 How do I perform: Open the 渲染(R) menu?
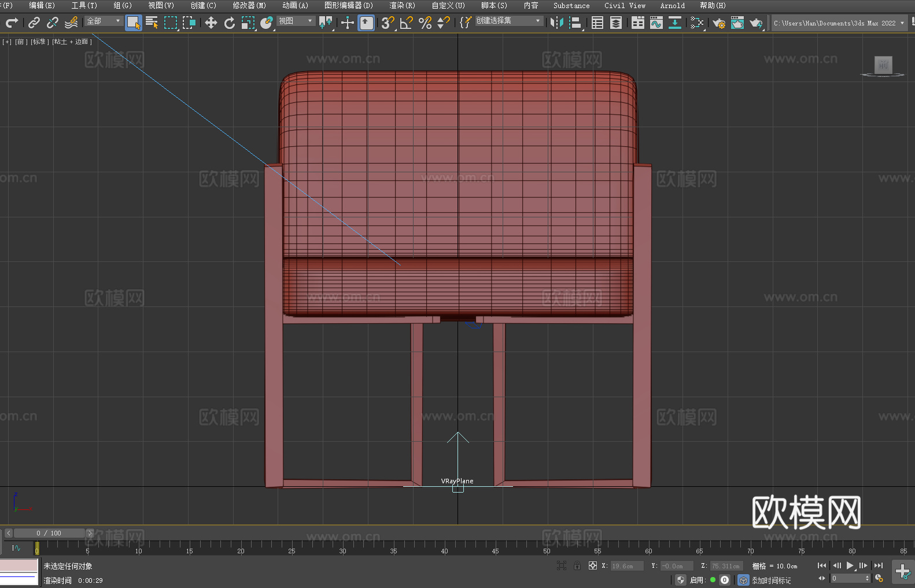(x=403, y=5)
